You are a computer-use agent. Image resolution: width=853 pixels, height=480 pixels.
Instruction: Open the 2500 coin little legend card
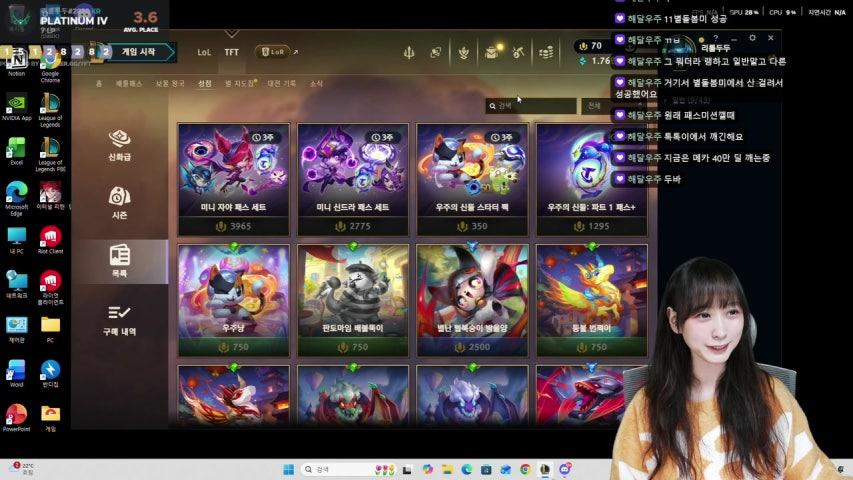tap(472, 300)
